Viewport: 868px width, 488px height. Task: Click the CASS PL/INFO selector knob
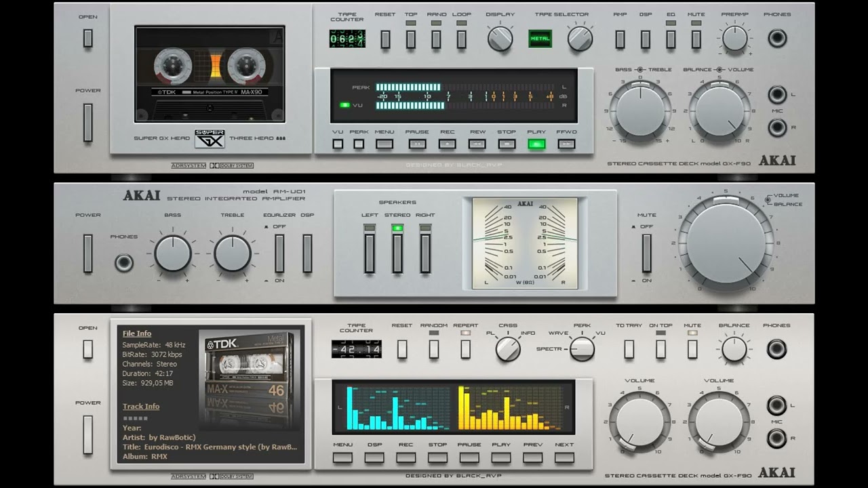[x=508, y=348]
